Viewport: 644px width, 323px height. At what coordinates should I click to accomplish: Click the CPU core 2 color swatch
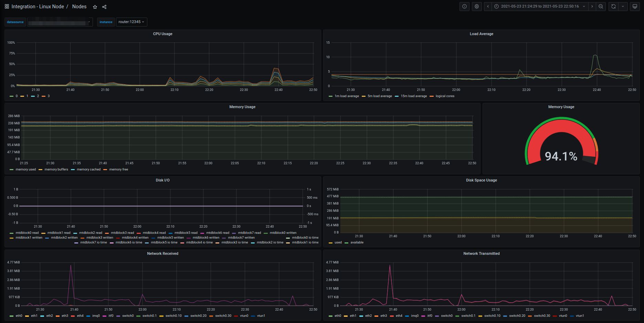click(33, 96)
